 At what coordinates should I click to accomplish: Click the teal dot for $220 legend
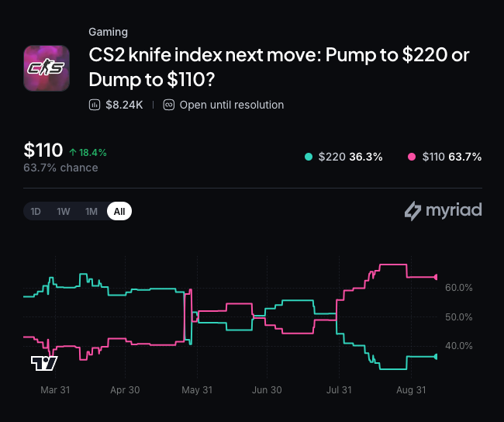tap(309, 157)
